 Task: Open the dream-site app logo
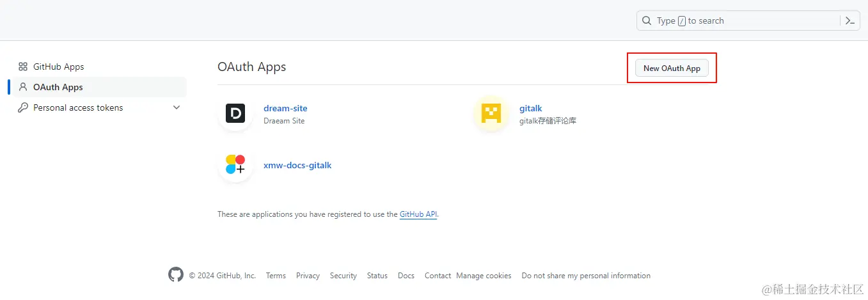coord(235,114)
